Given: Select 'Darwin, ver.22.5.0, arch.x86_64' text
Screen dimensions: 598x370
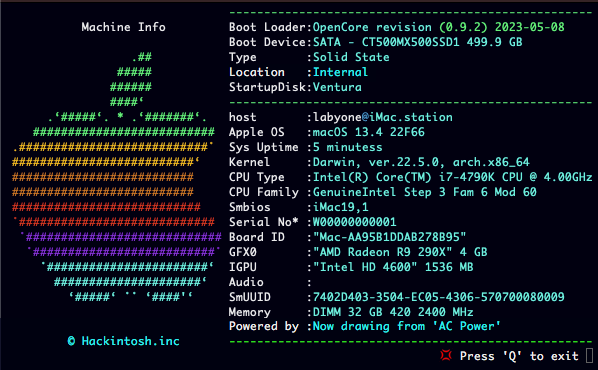Looking at the screenshot, I should [421, 162].
